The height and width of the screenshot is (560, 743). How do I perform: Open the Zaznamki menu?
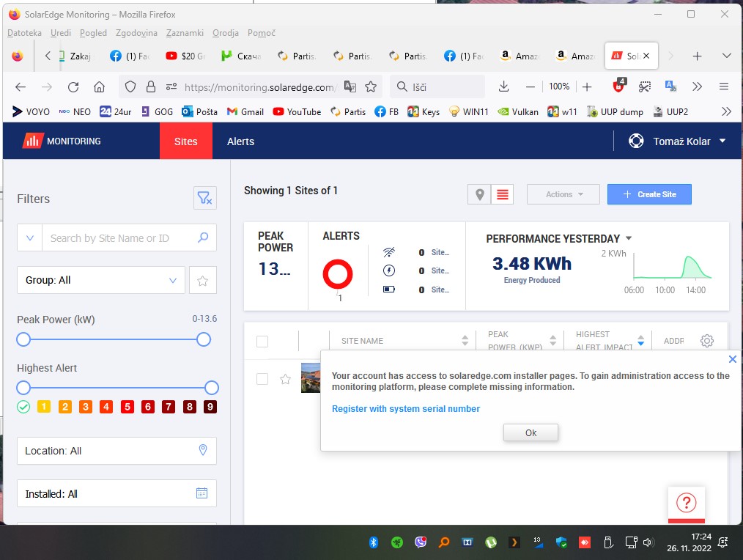click(185, 33)
